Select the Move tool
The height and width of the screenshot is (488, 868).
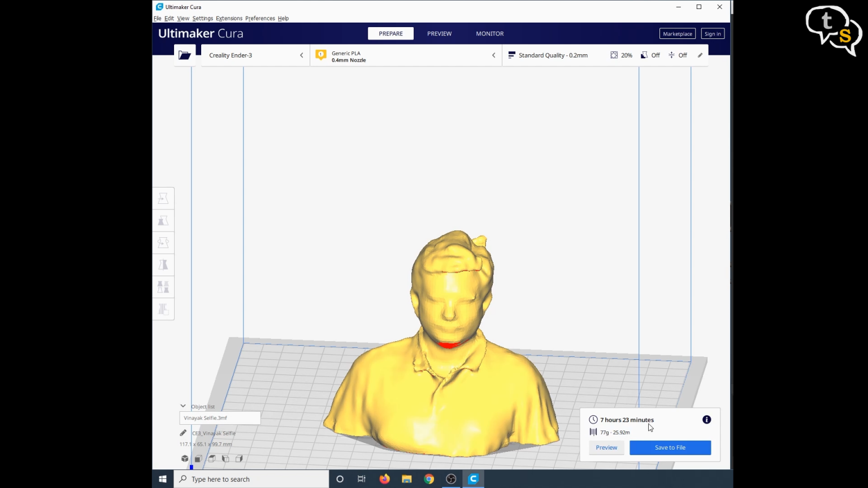pos(163,198)
